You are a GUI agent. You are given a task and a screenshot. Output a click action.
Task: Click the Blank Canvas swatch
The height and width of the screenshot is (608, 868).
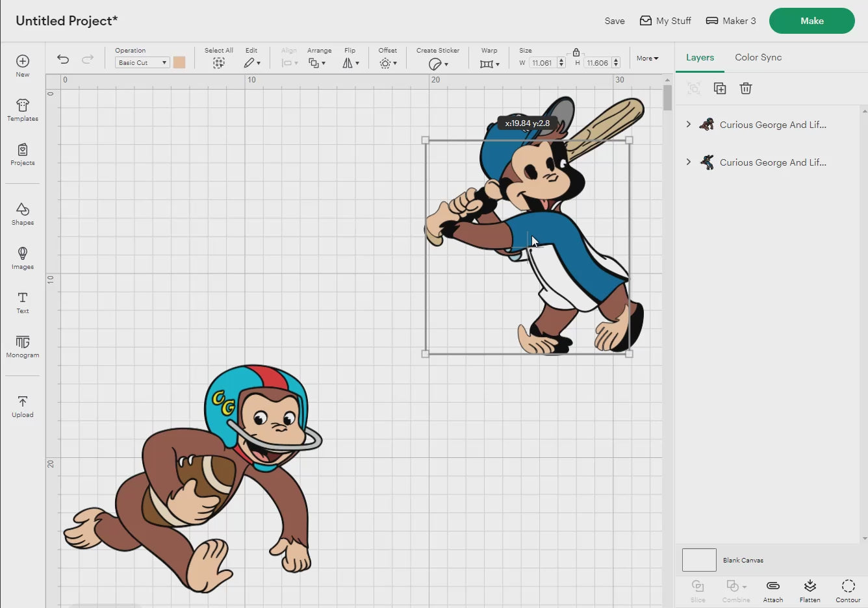[699, 560]
